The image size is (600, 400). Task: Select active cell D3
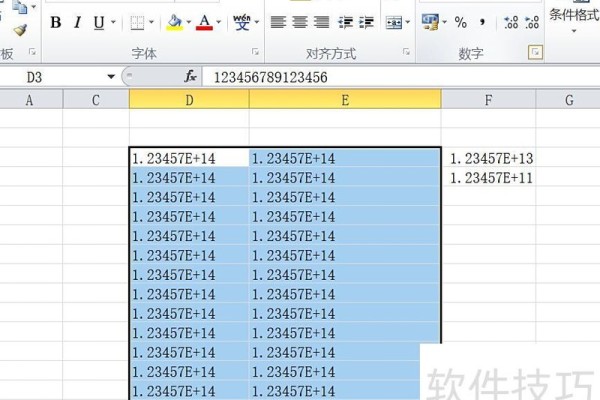coord(189,158)
